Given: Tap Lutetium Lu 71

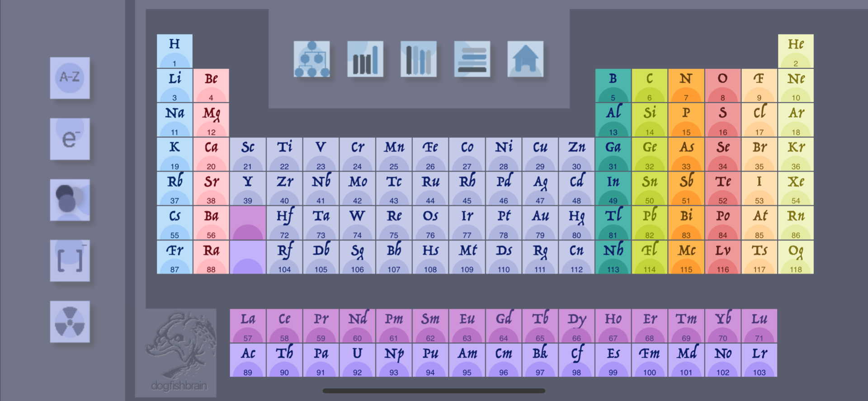Looking at the screenshot, I should pos(759,326).
